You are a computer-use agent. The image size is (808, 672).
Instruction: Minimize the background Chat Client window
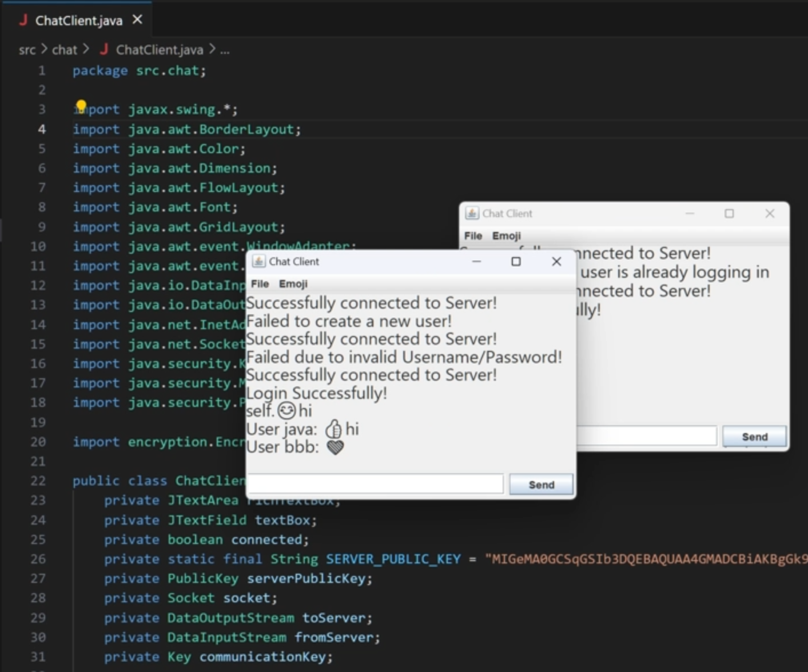tap(690, 214)
